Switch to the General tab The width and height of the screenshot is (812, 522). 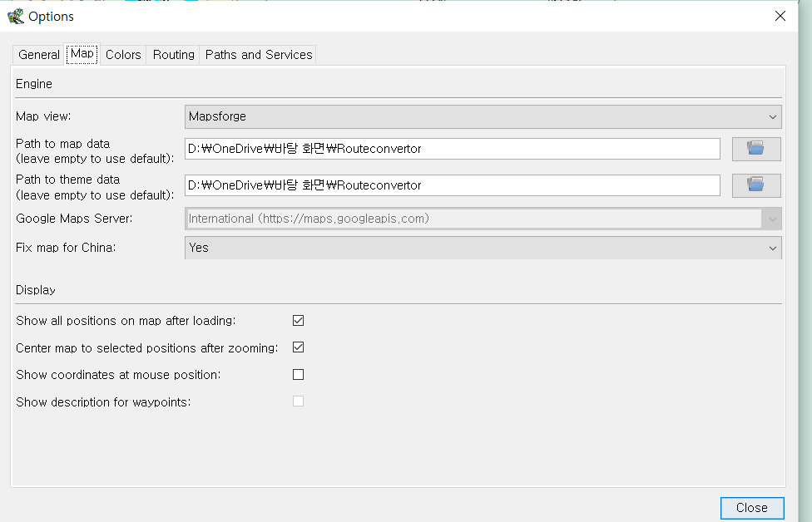click(x=39, y=55)
